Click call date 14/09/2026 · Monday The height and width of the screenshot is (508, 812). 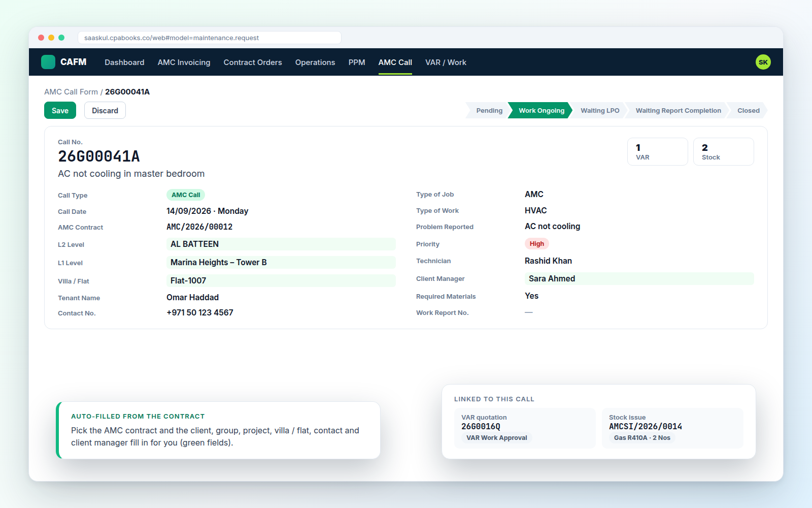(208, 211)
